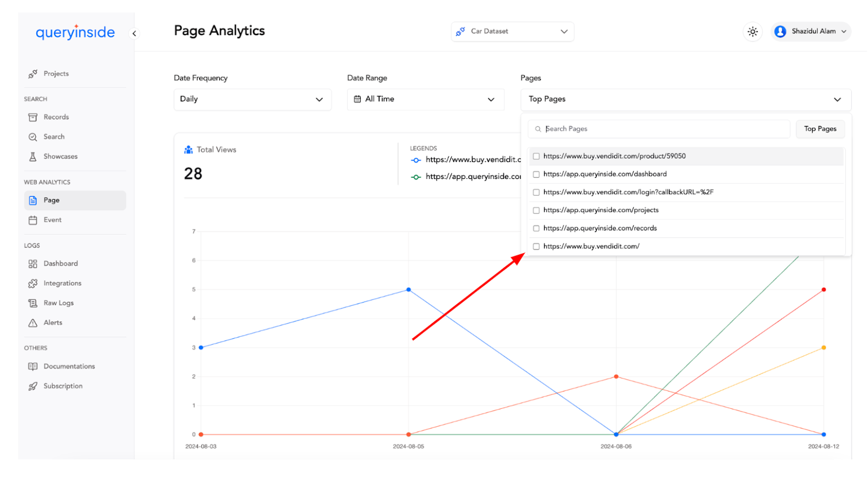Open the Subscription link
Viewport: 868px width, 482px height.
click(x=75, y=386)
